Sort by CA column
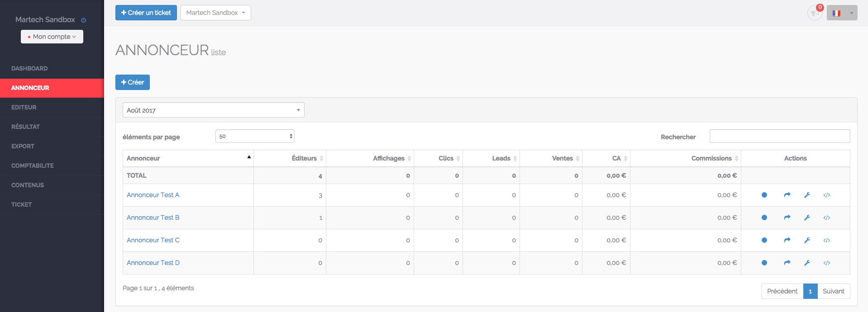This screenshot has height=312, width=868. (x=606, y=158)
